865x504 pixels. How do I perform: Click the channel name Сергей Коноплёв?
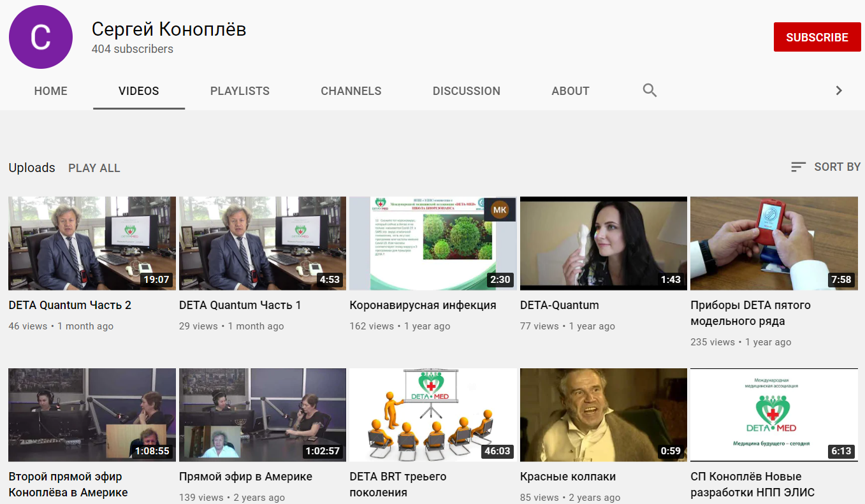tap(169, 29)
